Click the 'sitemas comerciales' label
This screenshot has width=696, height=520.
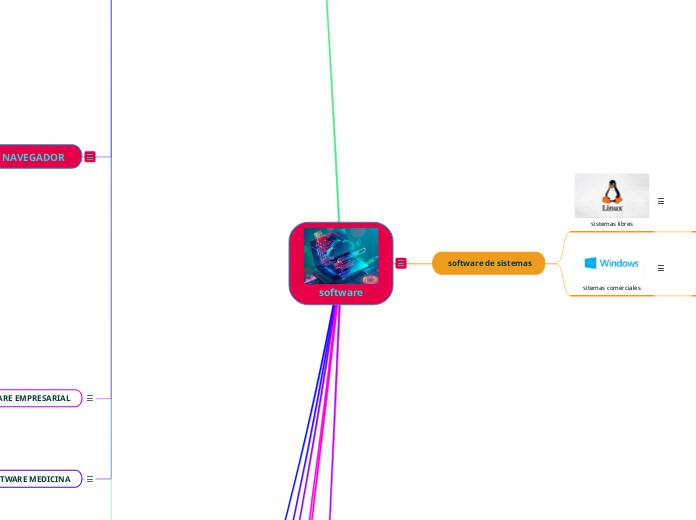(x=611, y=288)
